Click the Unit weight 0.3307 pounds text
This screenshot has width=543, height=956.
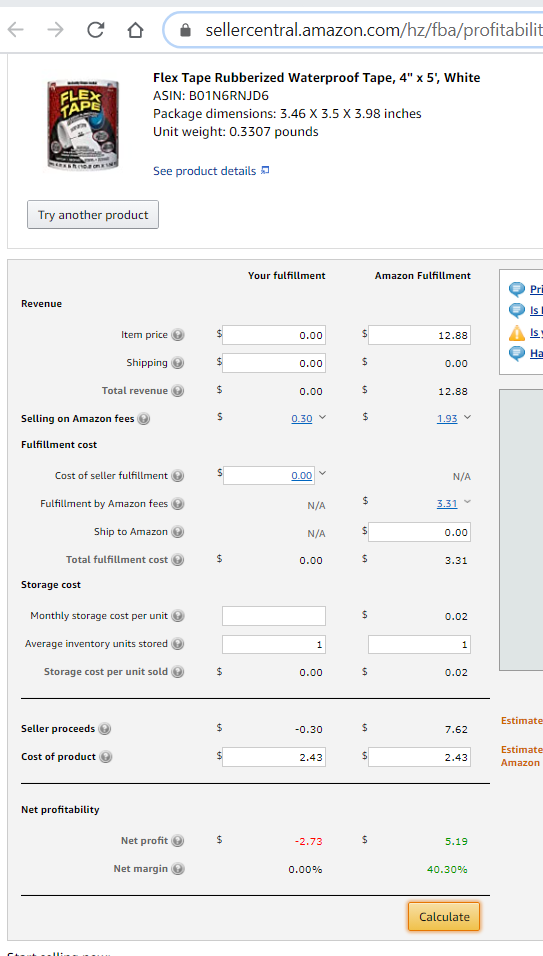(x=235, y=132)
